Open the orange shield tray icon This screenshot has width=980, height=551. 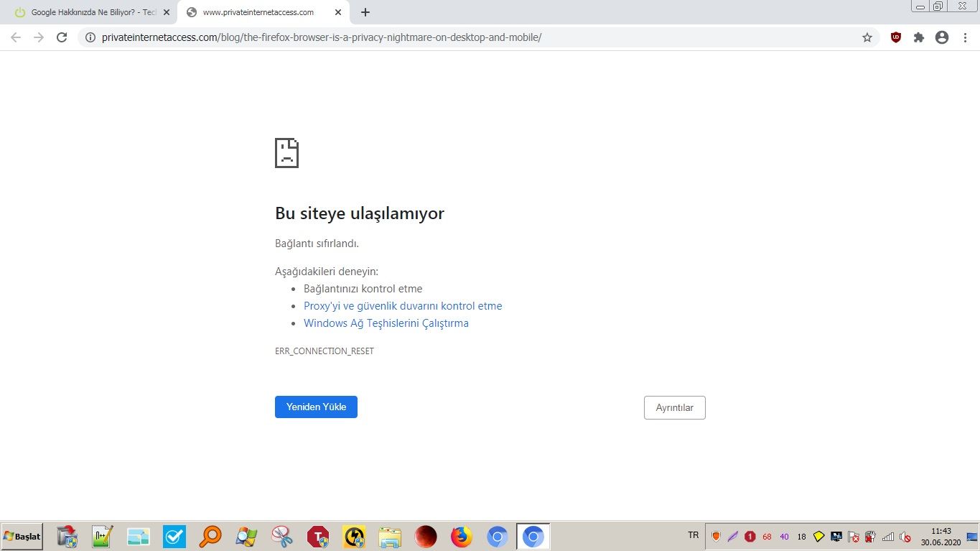tap(716, 537)
